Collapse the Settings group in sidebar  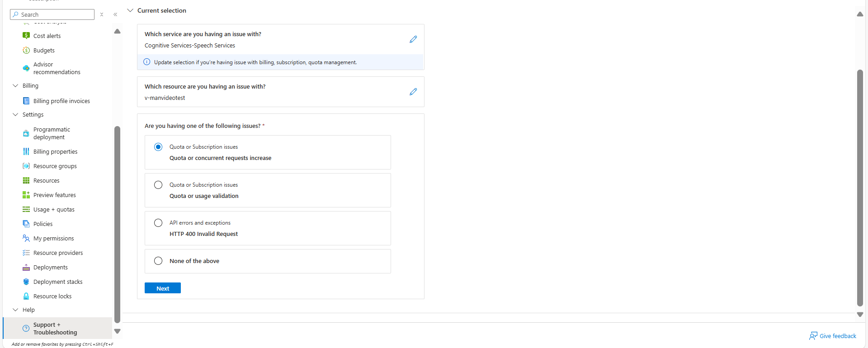[15, 114]
